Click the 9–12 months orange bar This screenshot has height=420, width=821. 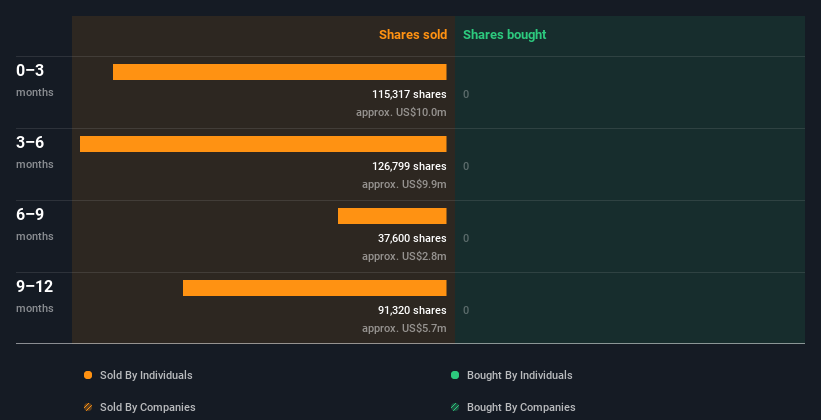click(315, 288)
